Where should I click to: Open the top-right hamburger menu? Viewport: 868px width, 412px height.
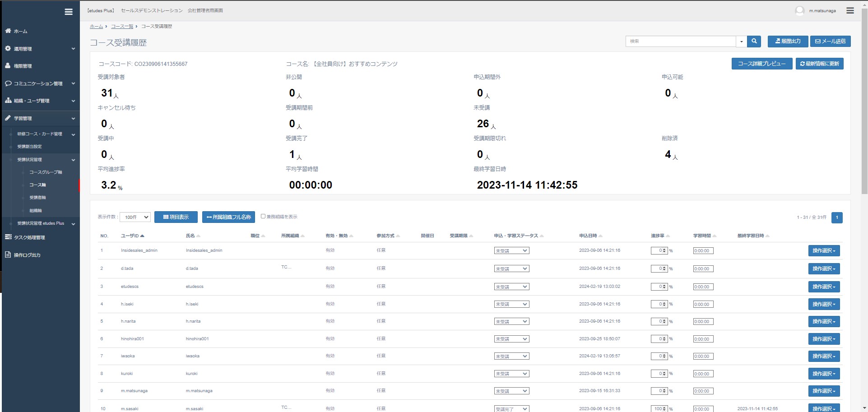click(850, 10)
